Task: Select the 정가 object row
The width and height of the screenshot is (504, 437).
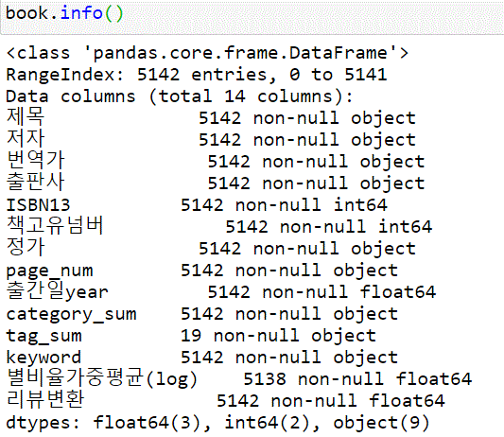Action: click(211, 248)
